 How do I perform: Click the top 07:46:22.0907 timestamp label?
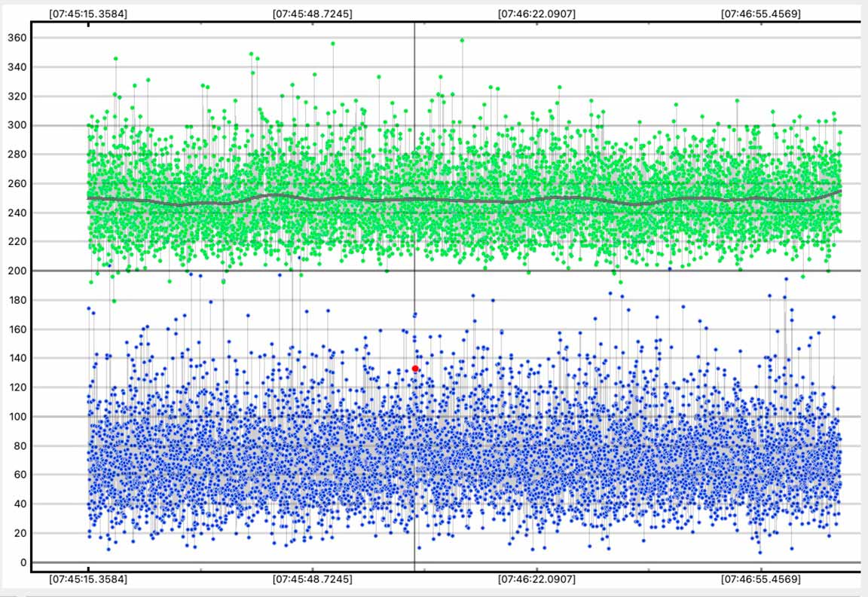[x=536, y=14]
